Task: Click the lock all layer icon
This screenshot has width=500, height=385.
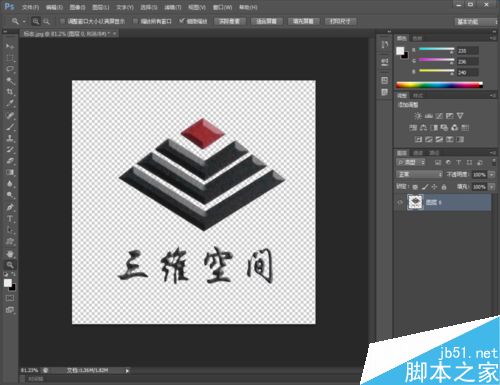Action: click(x=444, y=187)
